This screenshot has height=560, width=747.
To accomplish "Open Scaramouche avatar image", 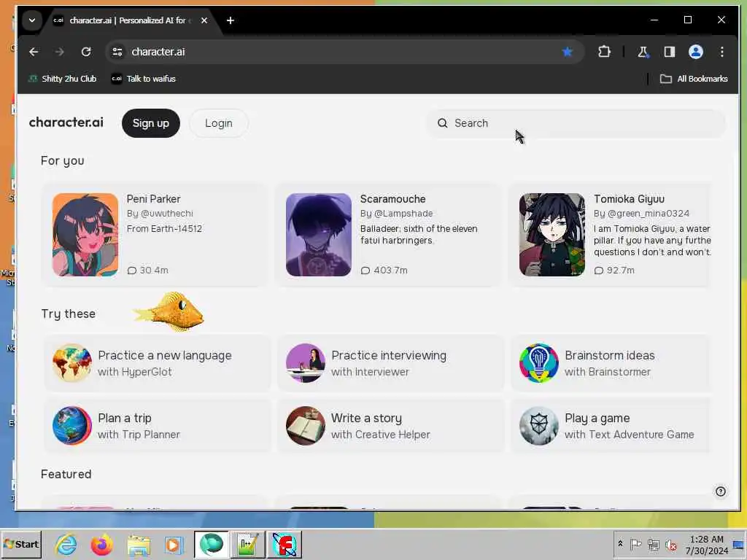I will (319, 235).
